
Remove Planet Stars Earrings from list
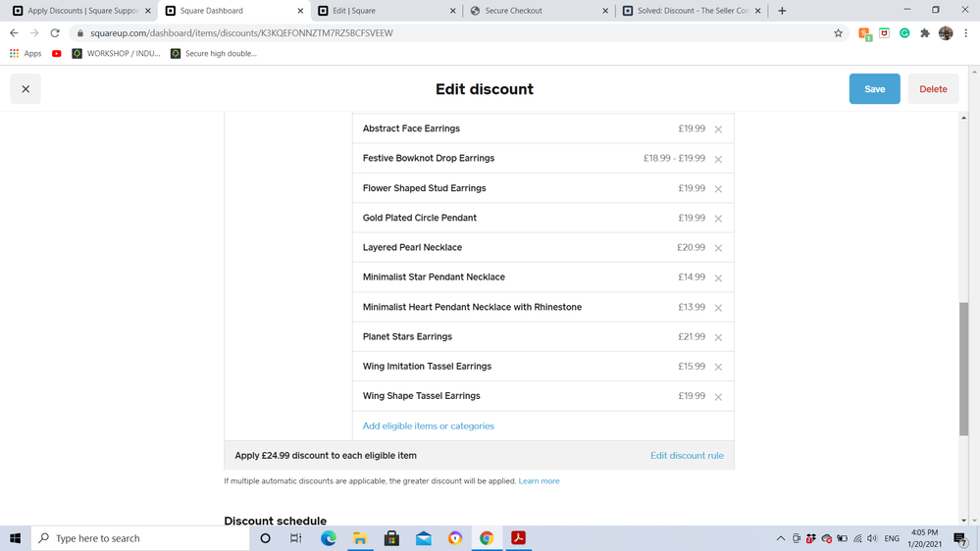pyautogui.click(x=718, y=337)
